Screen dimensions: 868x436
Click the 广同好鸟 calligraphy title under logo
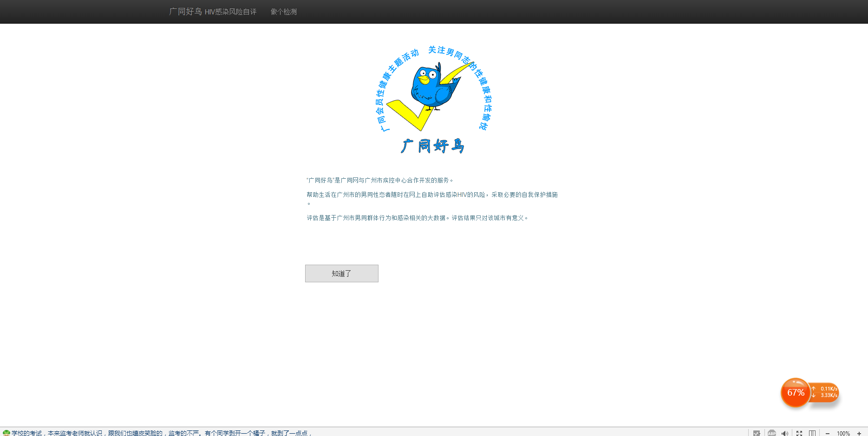point(432,146)
